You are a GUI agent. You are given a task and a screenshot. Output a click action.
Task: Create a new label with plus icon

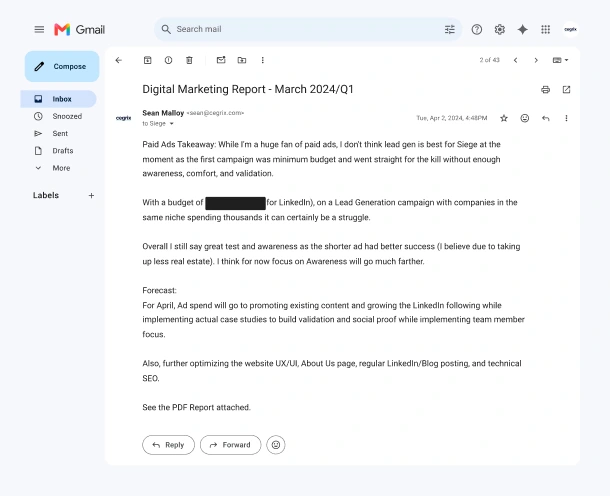91,195
